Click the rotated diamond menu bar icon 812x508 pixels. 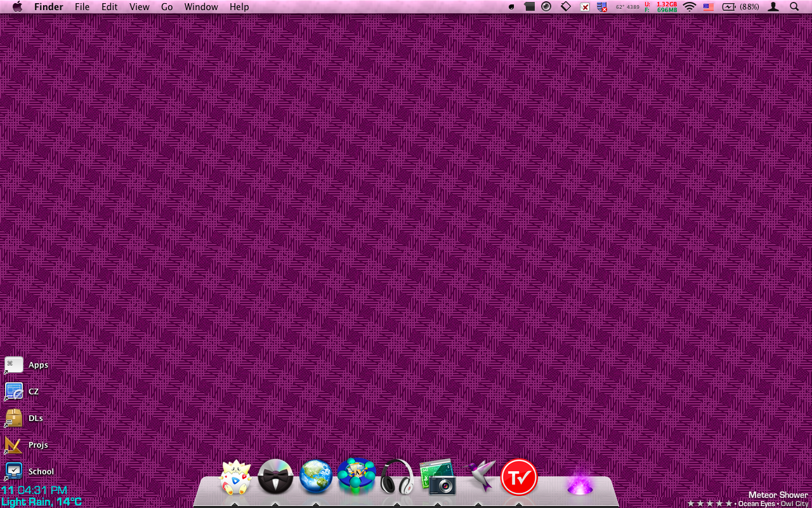pos(566,7)
